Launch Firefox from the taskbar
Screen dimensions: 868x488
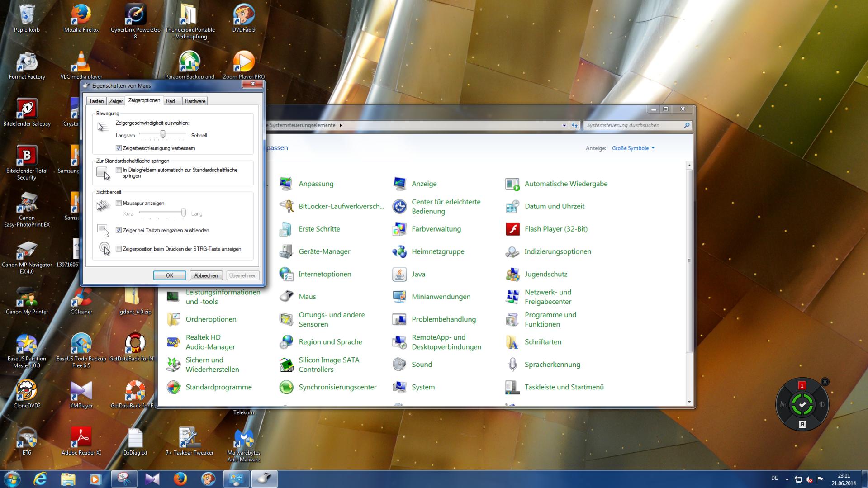(x=180, y=479)
